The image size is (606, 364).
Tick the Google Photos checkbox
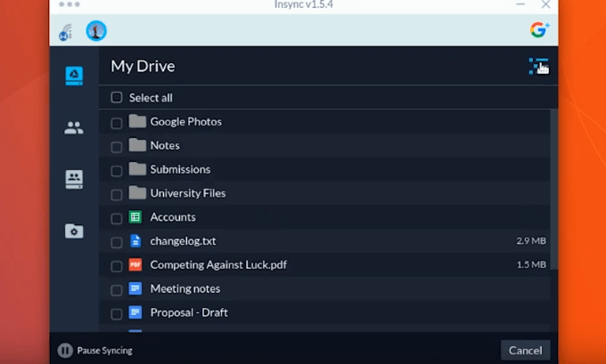tap(117, 123)
